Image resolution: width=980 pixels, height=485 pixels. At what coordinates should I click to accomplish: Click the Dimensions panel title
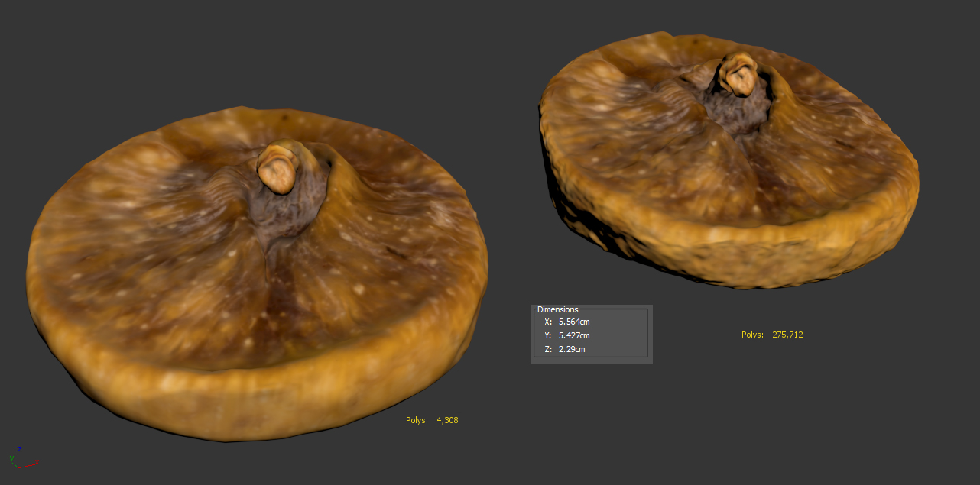tap(558, 309)
